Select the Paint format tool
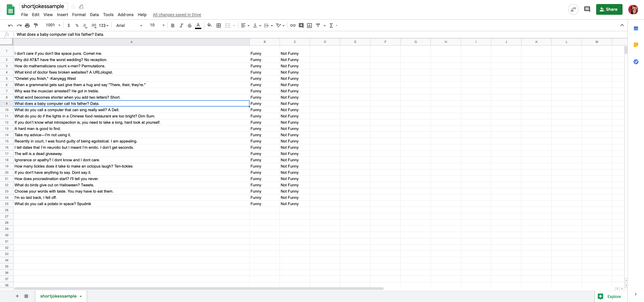This screenshot has height=302, width=644. (x=36, y=26)
